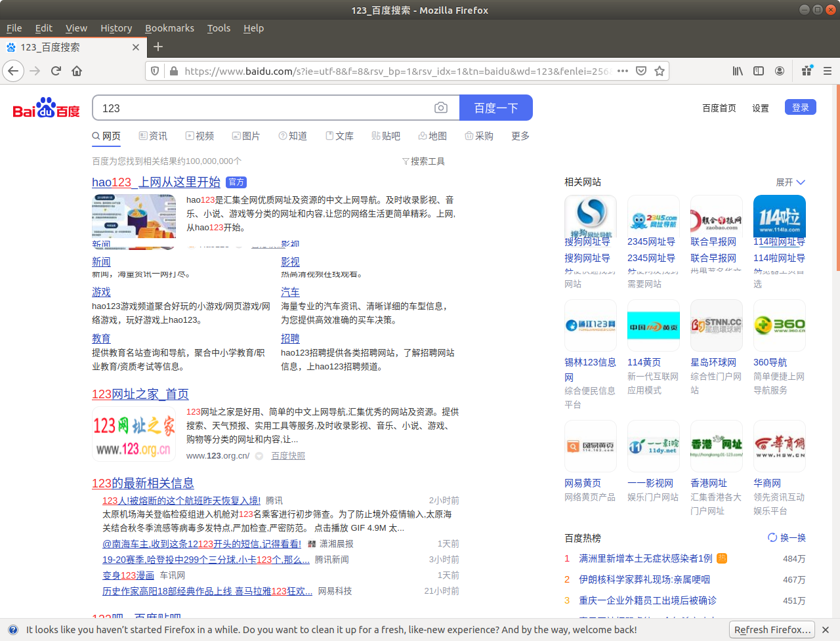This screenshot has width=840, height=641.
Task: Switch to the 知道 search tab
Action: pos(293,136)
